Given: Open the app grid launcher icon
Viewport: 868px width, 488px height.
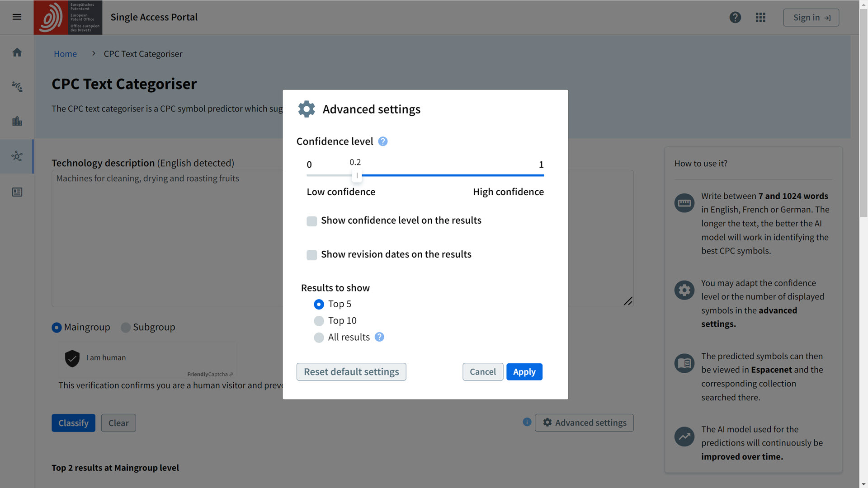Looking at the screenshot, I should (x=760, y=17).
